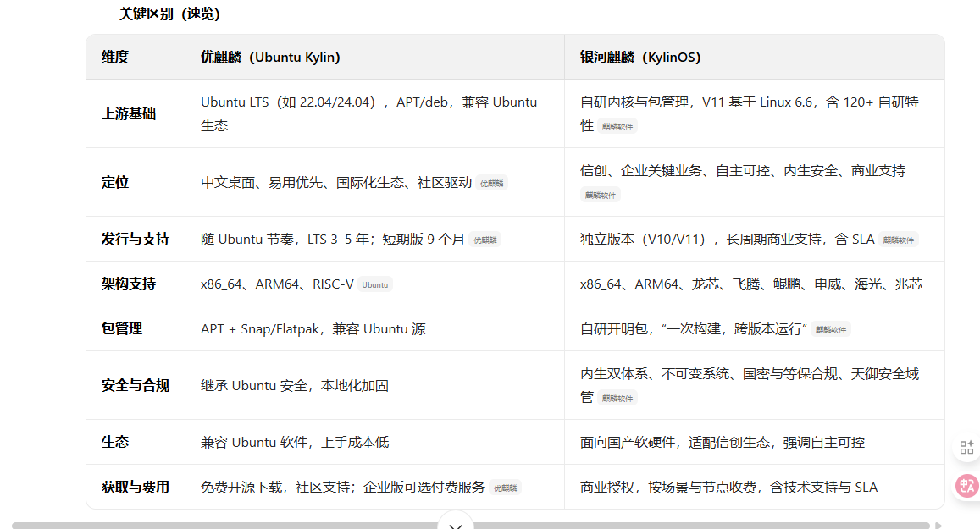Select the 定位 row label
The image size is (980, 529).
115,182
